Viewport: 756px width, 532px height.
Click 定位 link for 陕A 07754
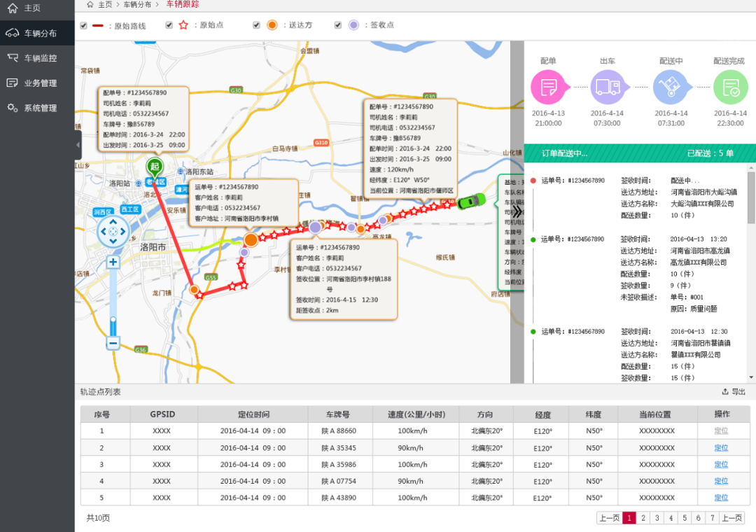pyautogui.click(x=721, y=481)
